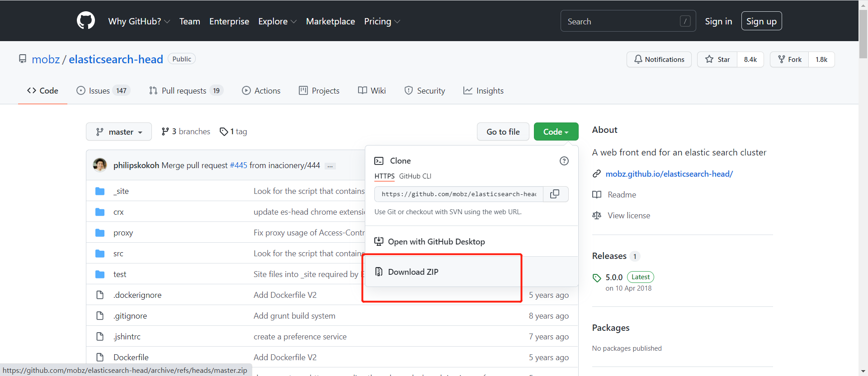Open the master branch dropdown
This screenshot has width=868, height=376.
119,132
